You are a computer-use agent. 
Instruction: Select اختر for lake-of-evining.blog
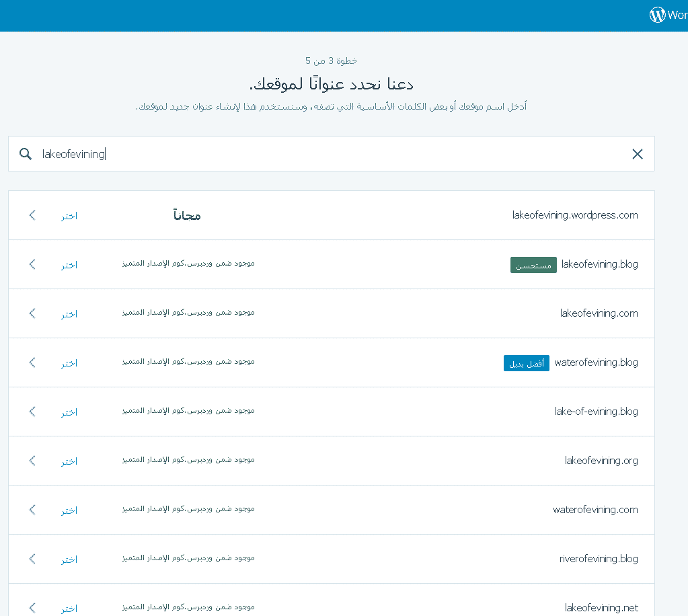(68, 412)
